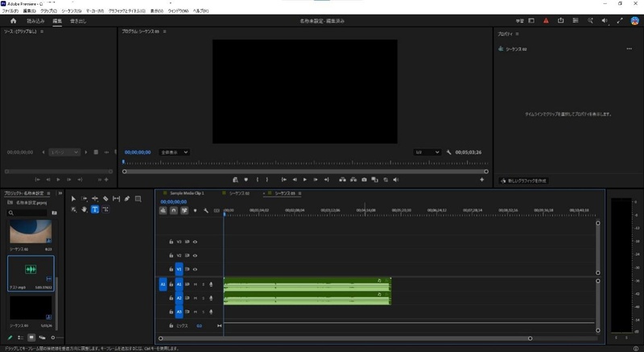Viewport: 644px width, 352px height.
Task: Open the ファイル (File) menu
Action: [10, 11]
